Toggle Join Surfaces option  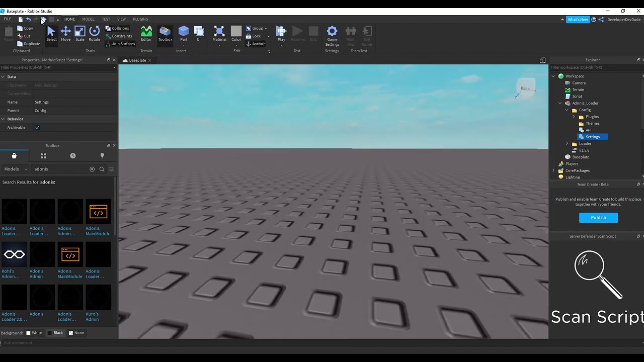120,44
